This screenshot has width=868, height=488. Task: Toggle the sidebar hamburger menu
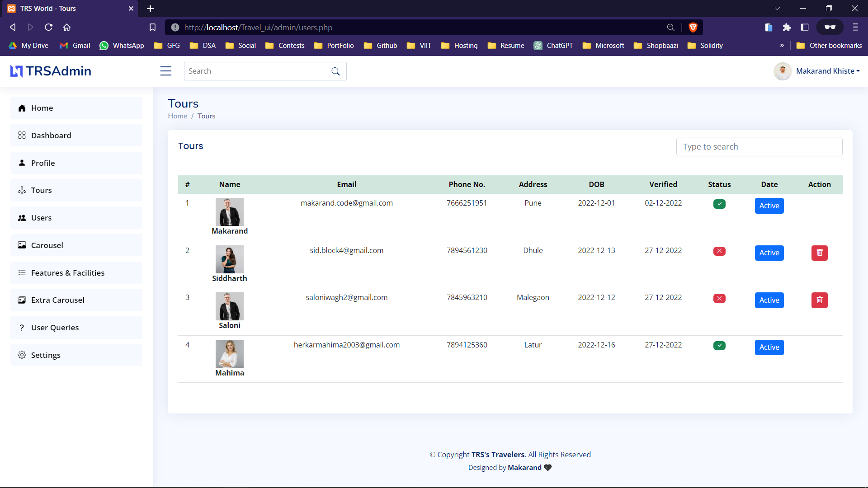(x=166, y=71)
